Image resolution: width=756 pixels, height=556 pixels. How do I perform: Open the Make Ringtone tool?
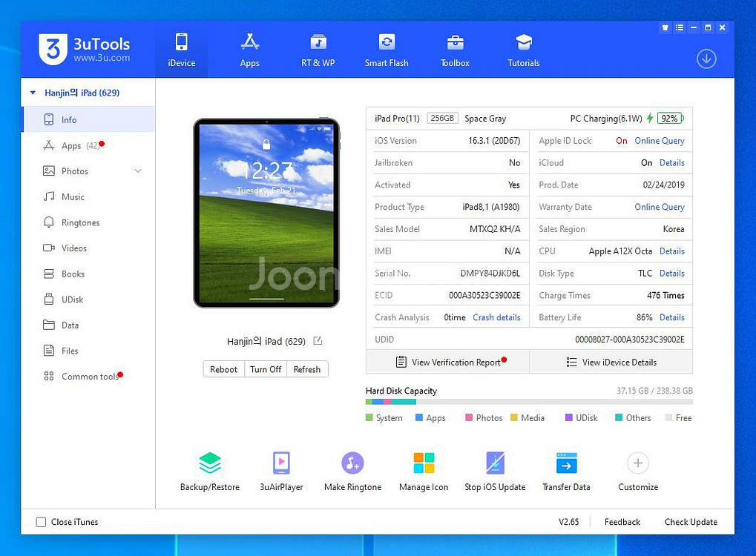pyautogui.click(x=352, y=469)
